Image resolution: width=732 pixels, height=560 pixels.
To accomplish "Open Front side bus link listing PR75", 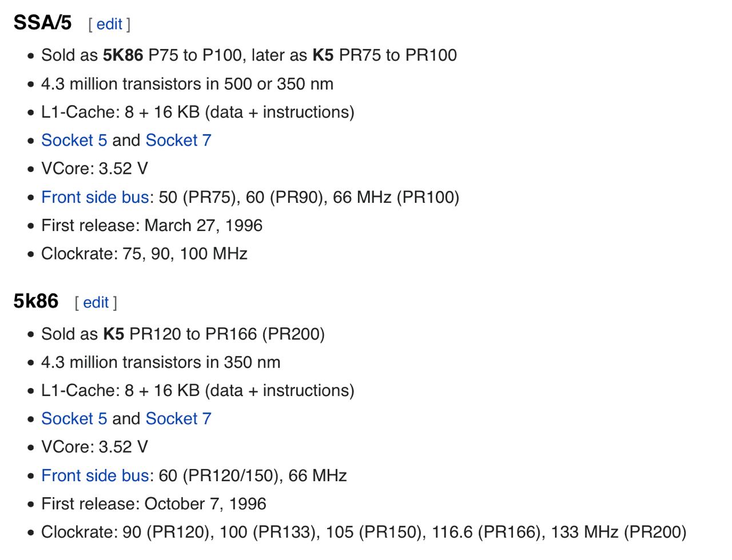I will tap(95, 197).
